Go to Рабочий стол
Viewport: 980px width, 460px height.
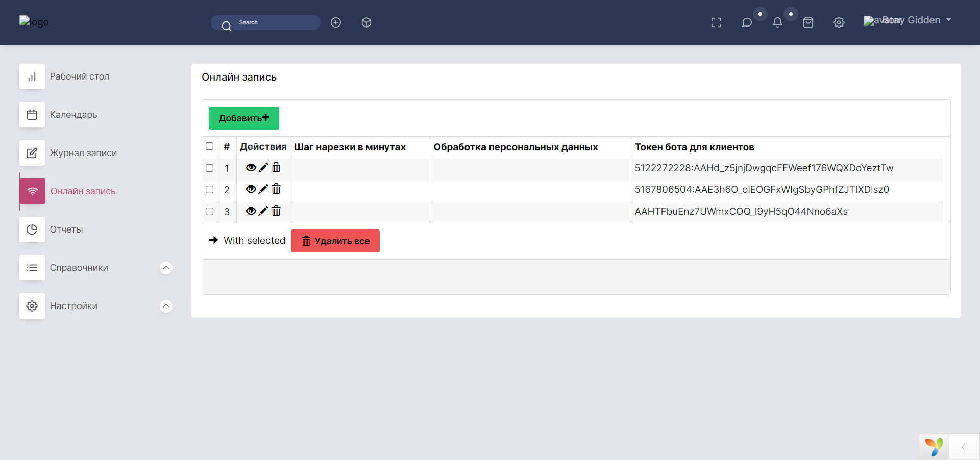coord(80,76)
